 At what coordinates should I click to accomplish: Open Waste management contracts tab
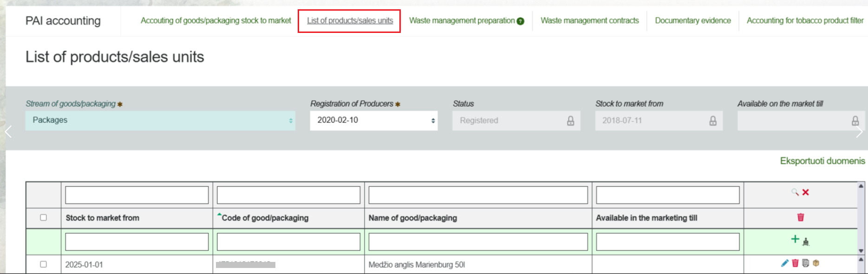(589, 20)
